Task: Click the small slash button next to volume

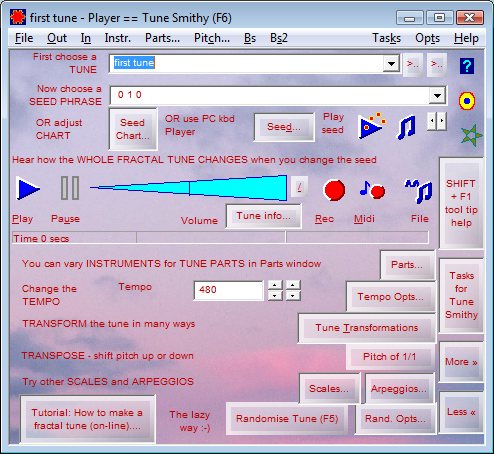Action: coord(299,187)
